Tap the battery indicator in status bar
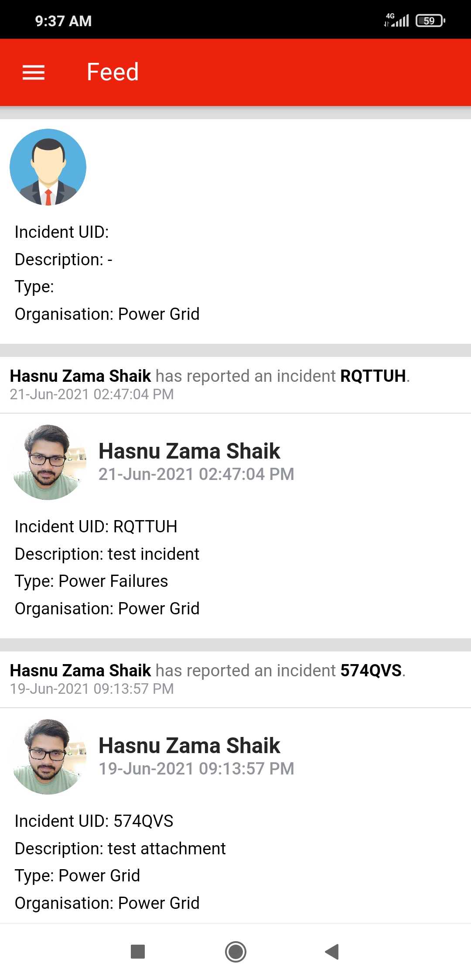Viewport: 471px width, 980px height. pyautogui.click(x=430, y=21)
